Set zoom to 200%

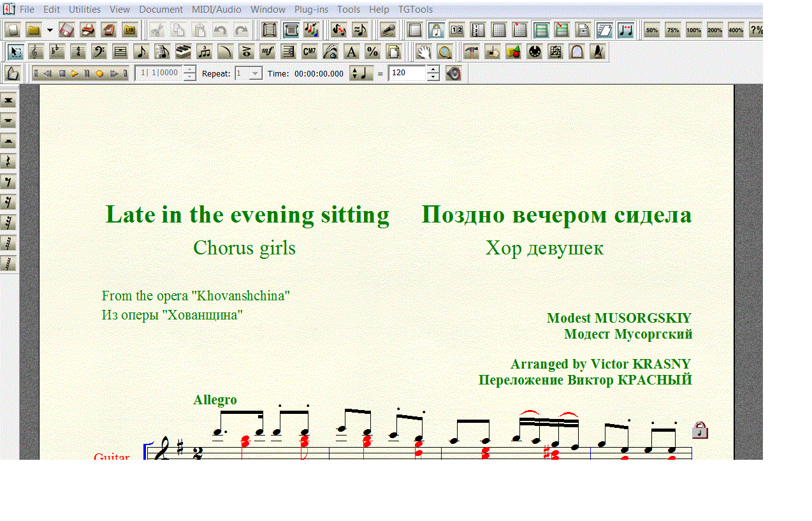714,30
